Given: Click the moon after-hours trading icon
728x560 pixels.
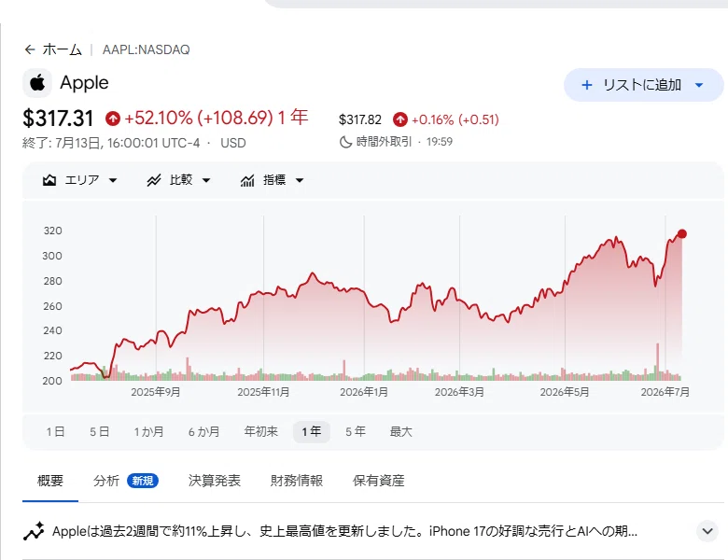Looking at the screenshot, I should pyautogui.click(x=345, y=142).
